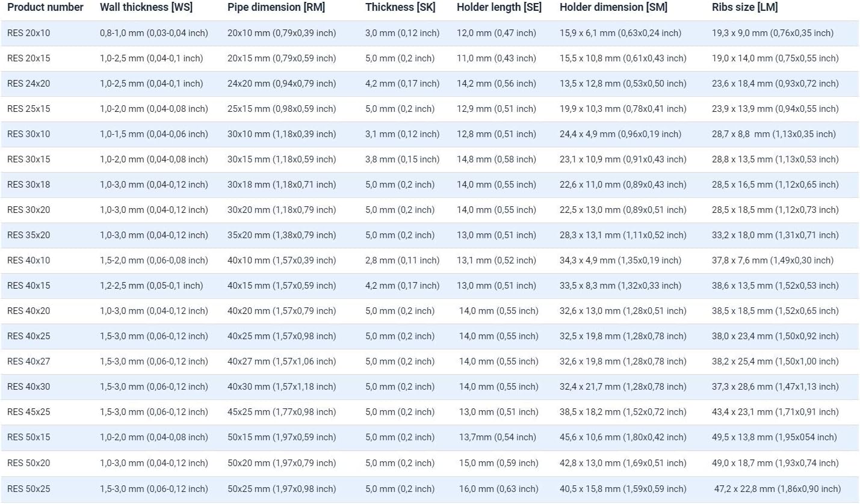Click the Holder dimension [SM] header
The height and width of the screenshot is (504, 860).
coord(613,8)
